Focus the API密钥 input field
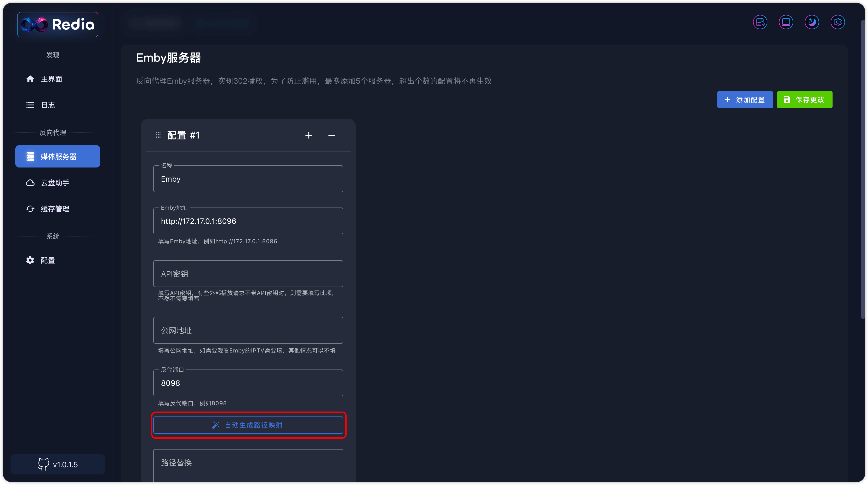This screenshot has width=868, height=485. (248, 274)
